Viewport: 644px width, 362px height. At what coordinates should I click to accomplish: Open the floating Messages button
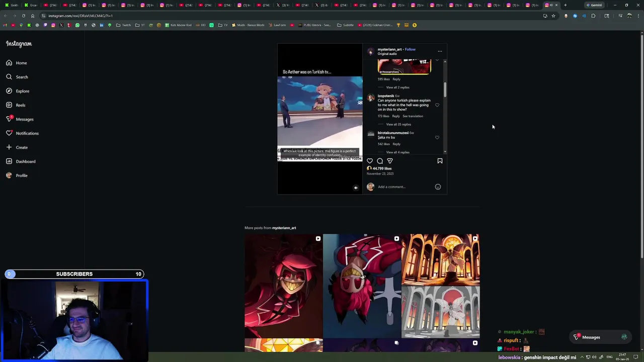click(601, 337)
